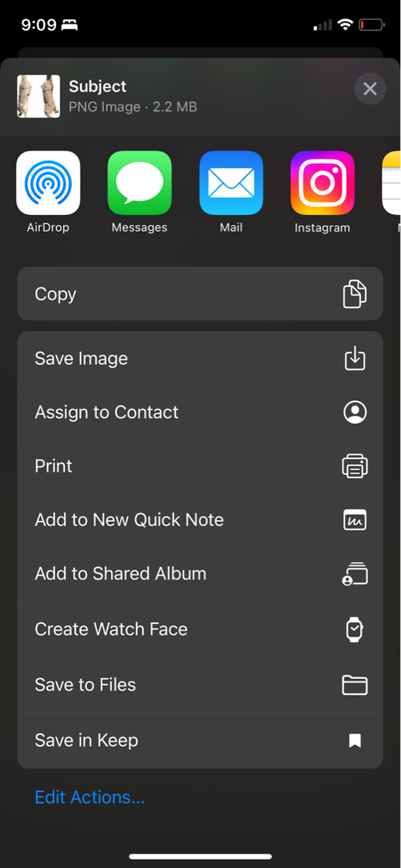Choose Add to Shared Album
This screenshot has height=868, width=401.
click(200, 574)
